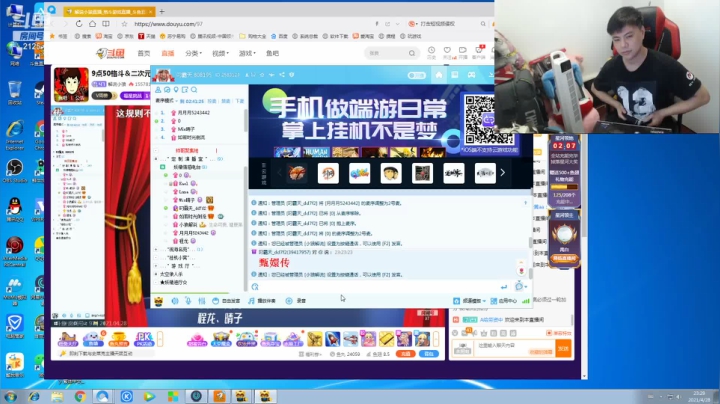Click equalizer icon in YY bottom bar
This screenshot has width=720, height=404.
click(202, 301)
